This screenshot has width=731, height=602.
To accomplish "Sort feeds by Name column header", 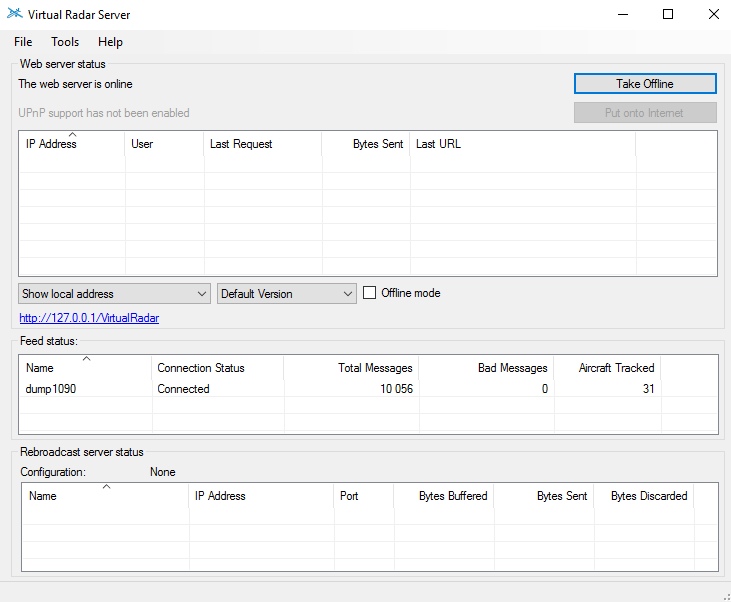I will [x=86, y=367].
